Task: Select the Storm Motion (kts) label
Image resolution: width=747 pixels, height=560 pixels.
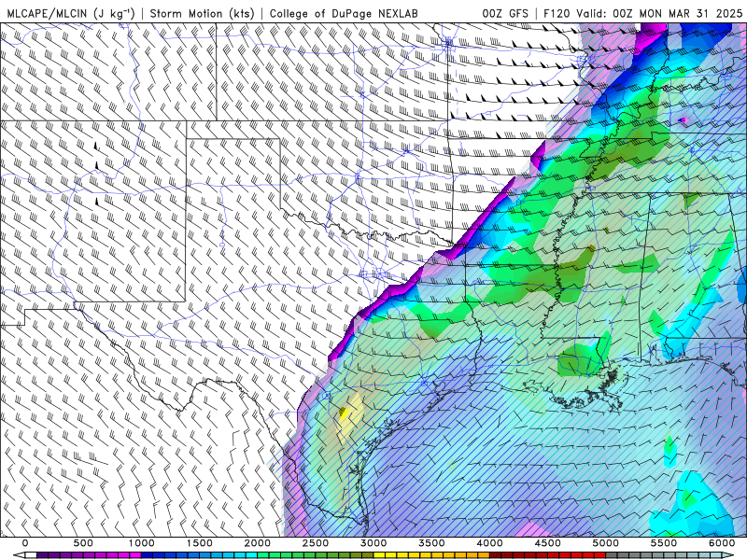Action: 202,14
